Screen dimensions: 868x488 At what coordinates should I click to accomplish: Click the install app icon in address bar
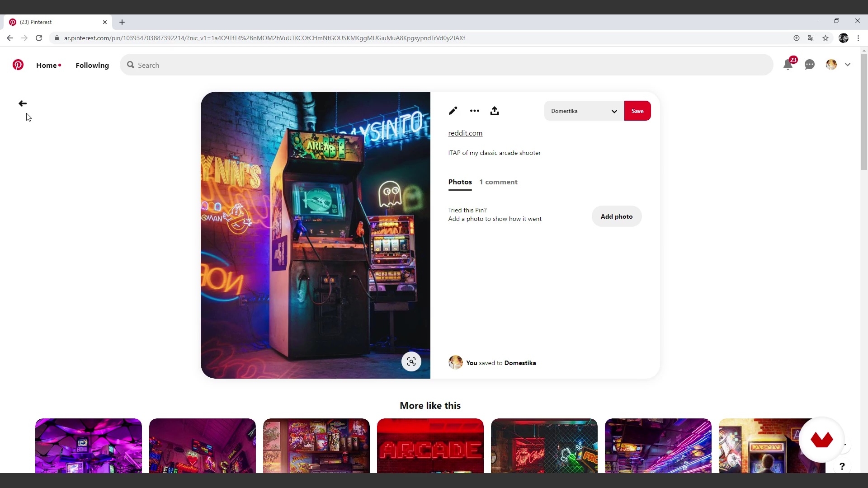(797, 38)
